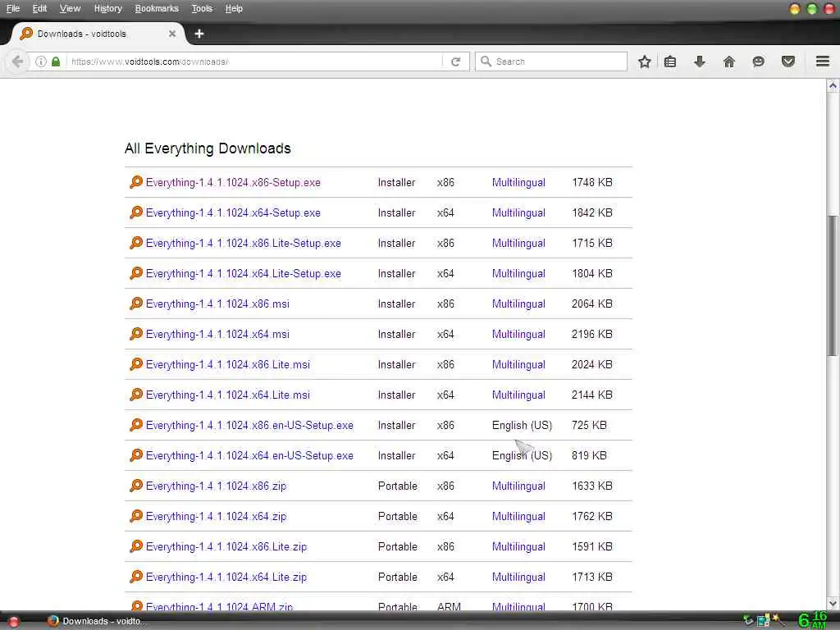Click the vertical scrollbar thumb
This screenshot has height=630, width=840.
pos(832,285)
